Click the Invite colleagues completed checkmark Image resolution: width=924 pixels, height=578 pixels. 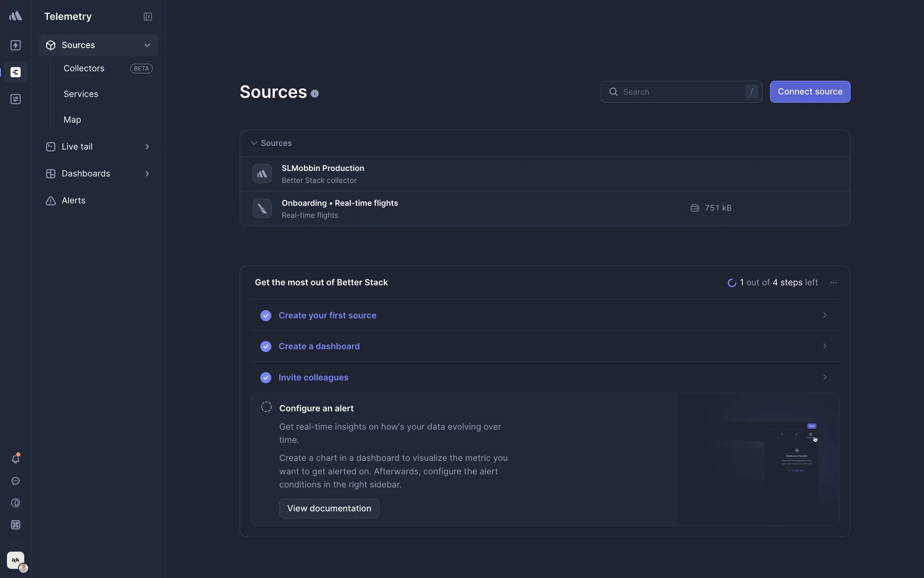(x=266, y=378)
